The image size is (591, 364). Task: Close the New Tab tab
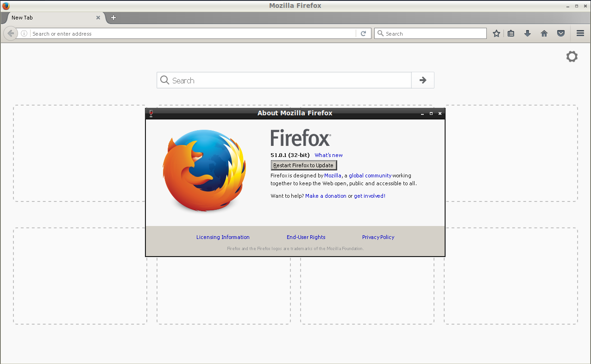click(98, 18)
